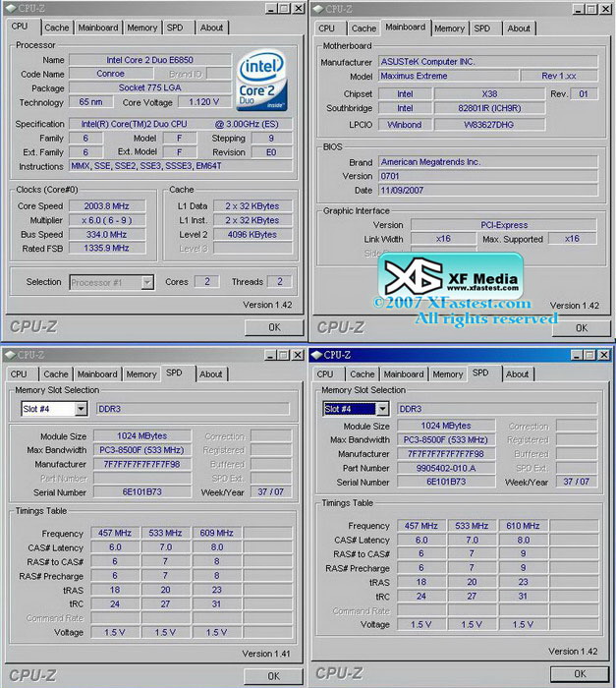Image resolution: width=616 pixels, height=688 pixels.
Task: Click OK in the active SPD window
Action: coord(579,674)
